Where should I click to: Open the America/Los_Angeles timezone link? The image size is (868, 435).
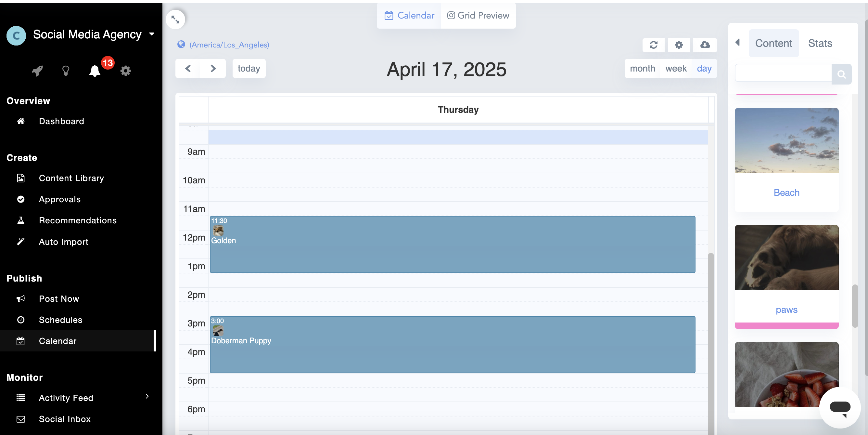coord(229,45)
